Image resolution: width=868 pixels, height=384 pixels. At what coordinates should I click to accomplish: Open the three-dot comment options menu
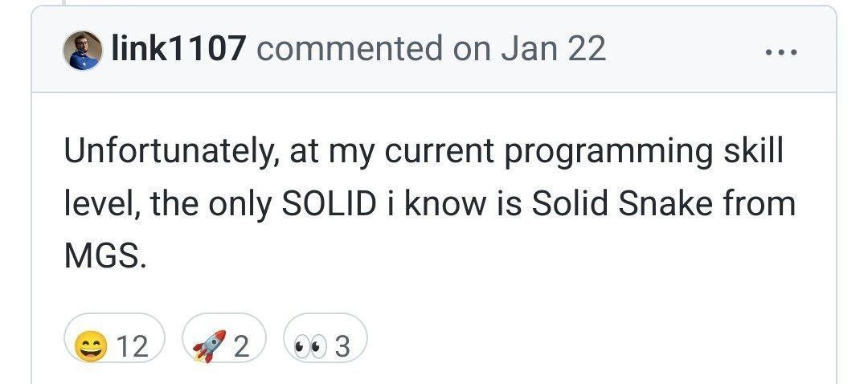point(781,52)
